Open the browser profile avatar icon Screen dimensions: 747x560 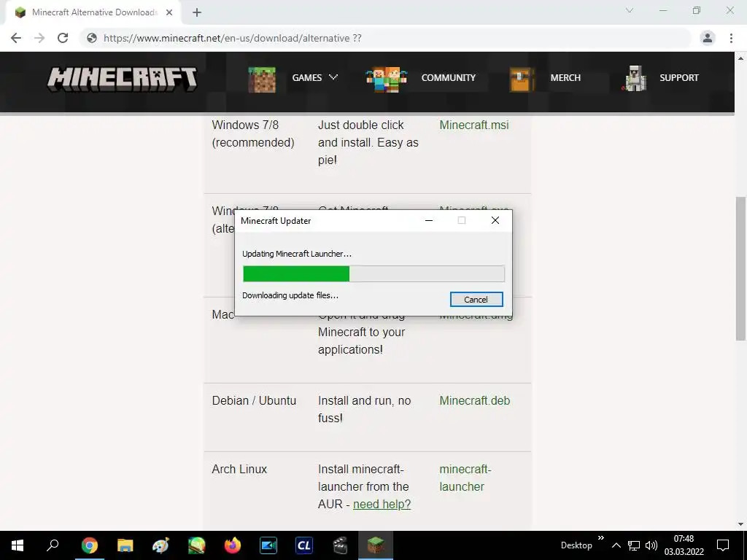708,38
